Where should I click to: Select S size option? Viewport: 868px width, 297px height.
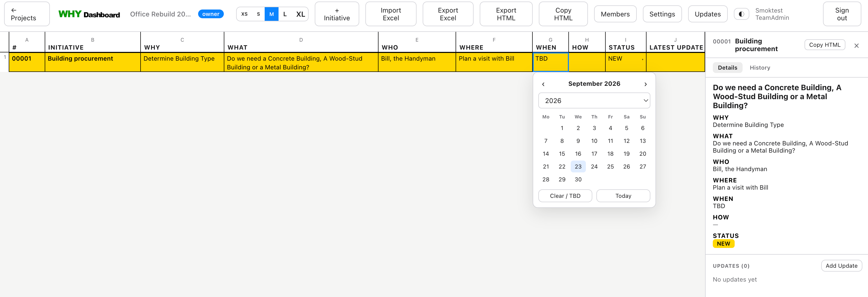tap(258, 14)
